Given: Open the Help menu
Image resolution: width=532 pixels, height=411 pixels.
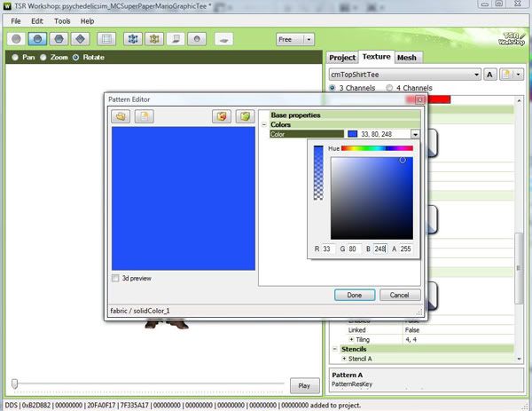Looking at the screenshot, I should 87,21.
